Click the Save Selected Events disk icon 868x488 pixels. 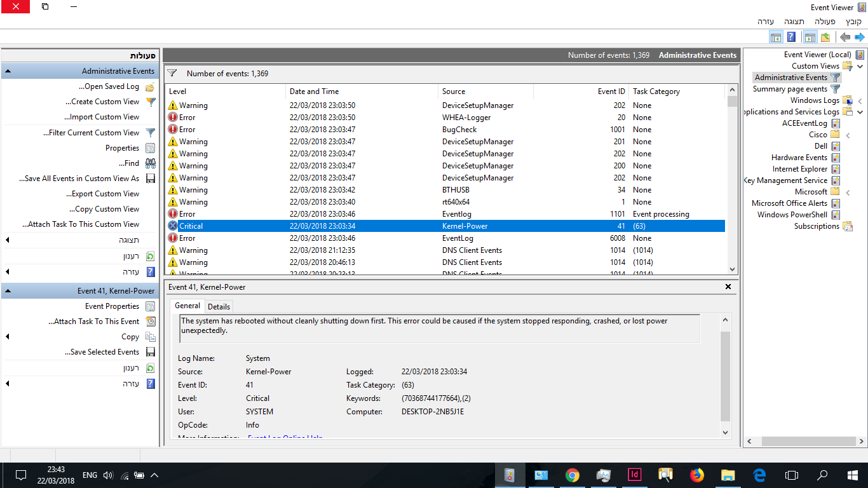pos(151,352)
